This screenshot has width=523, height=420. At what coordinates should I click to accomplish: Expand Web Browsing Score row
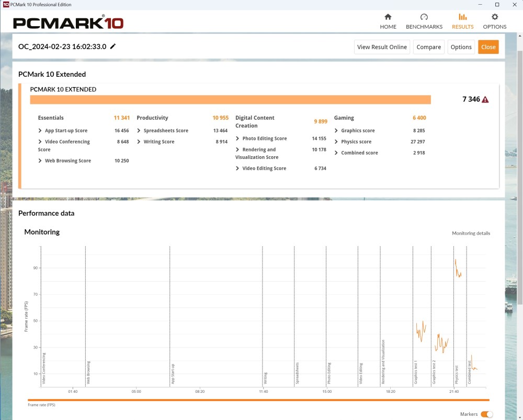[x=40, y=160]
